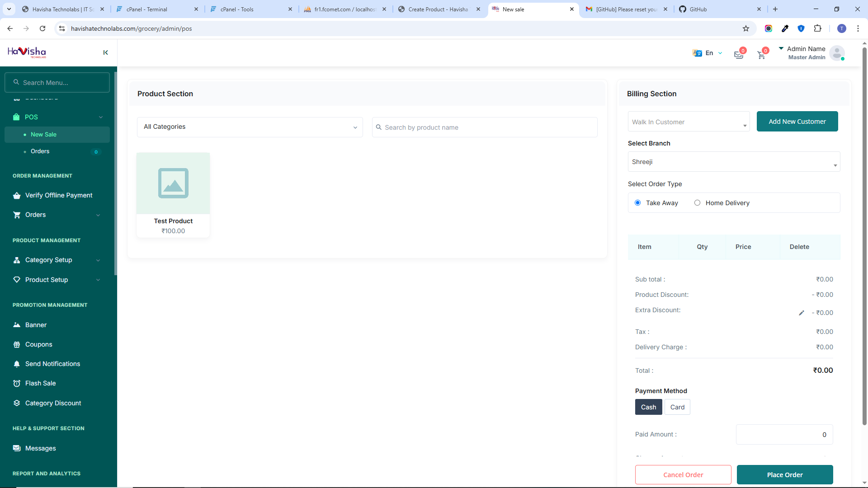868x488 pixels.
Task: Open Orders under the POS menu
Action: click(x=40, y=151)
